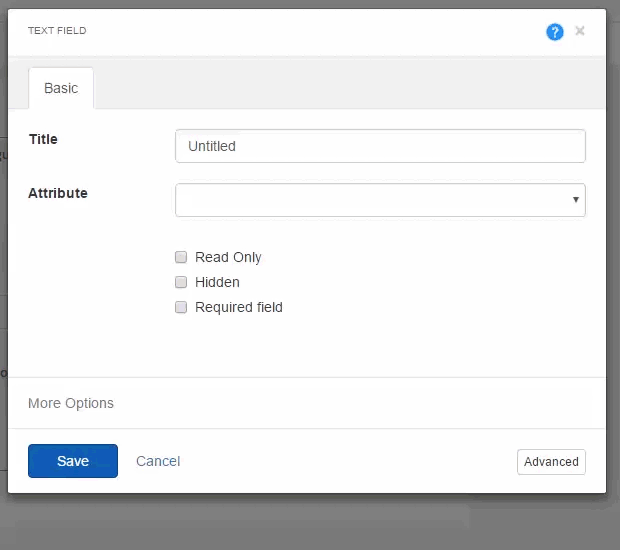Expand the More Options section
Image resolution: width=620 pixels, height=550 pixels.
(x=71, y=403)
